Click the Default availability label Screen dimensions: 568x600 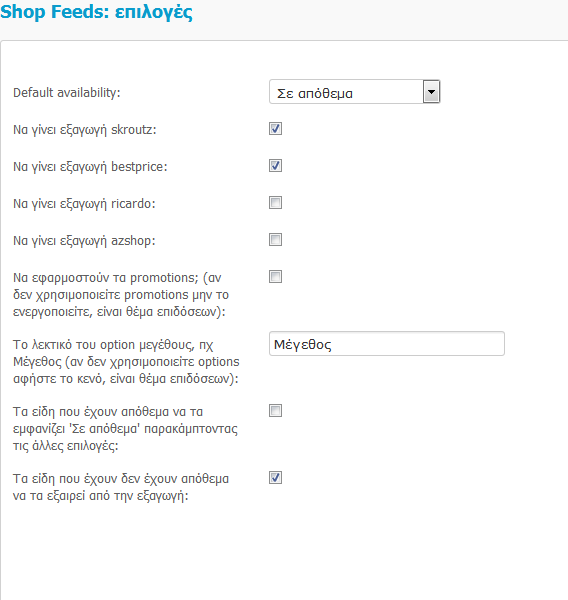pyautogui.click(x=67, y=93)
